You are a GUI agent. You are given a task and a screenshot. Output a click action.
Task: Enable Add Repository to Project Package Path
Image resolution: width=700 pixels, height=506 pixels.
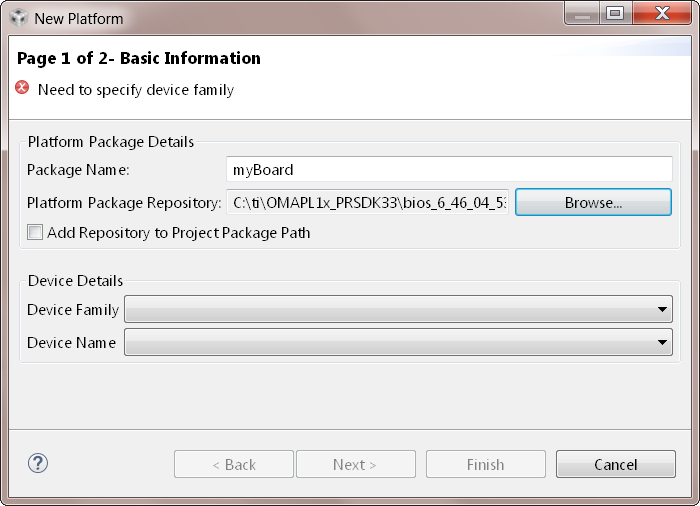point(36,233)
